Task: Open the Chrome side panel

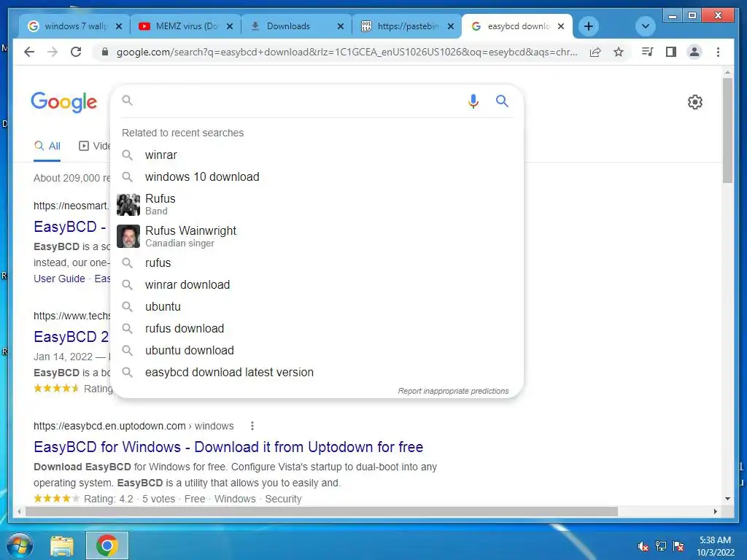Action: [671, 52]
